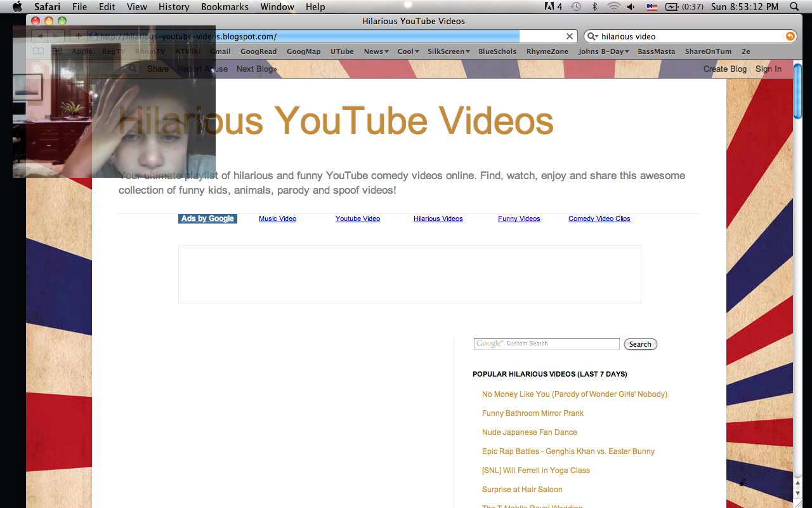Open the Comedy Video Clips ad link
This screenshot has width=812, height=508.
pyautogui.click(x=599, y=218)
